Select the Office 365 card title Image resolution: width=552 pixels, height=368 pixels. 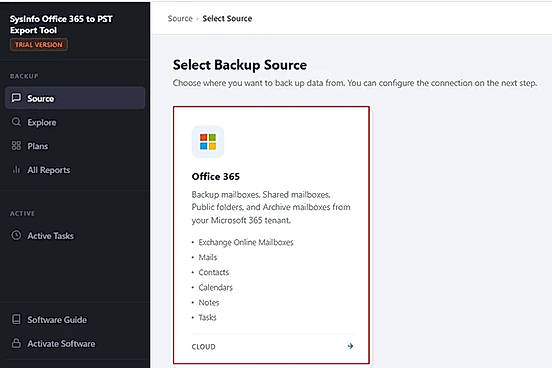point(215,176)
